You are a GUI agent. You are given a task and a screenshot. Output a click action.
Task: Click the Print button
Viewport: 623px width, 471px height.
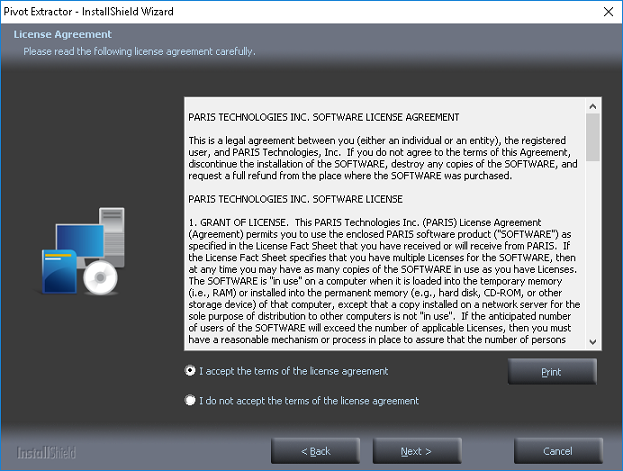(x=552, y=372)
